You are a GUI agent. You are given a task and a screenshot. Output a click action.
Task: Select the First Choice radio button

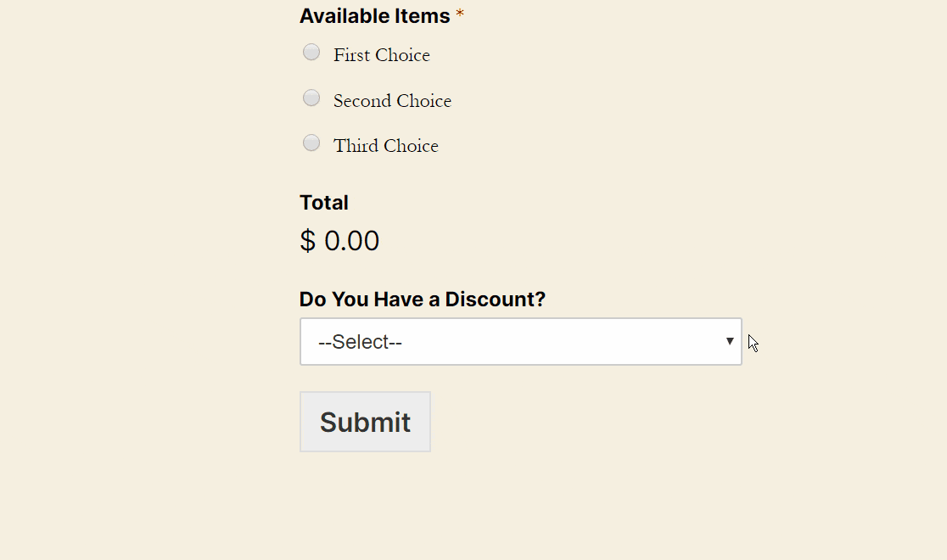(311, 52)
